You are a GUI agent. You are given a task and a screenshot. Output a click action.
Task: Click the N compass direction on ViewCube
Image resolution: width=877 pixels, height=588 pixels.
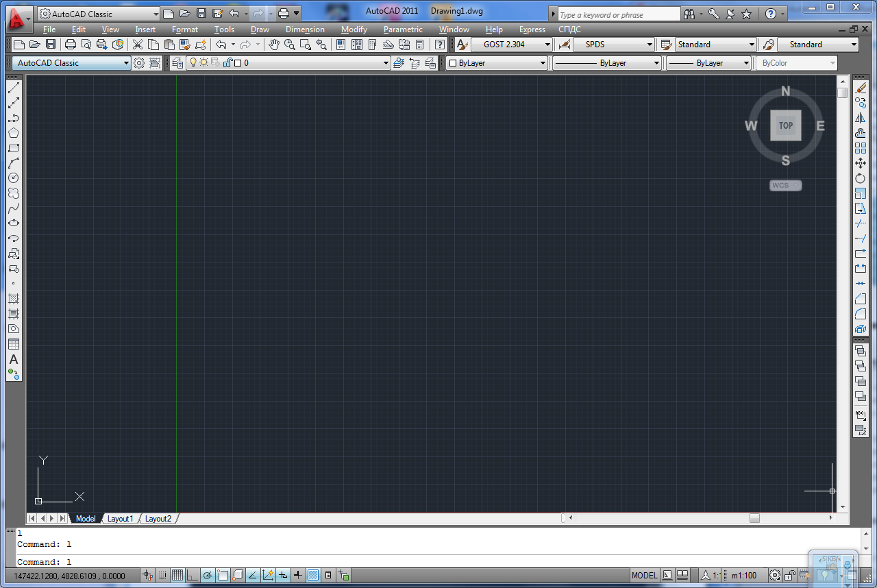click(x=786, y=91)
